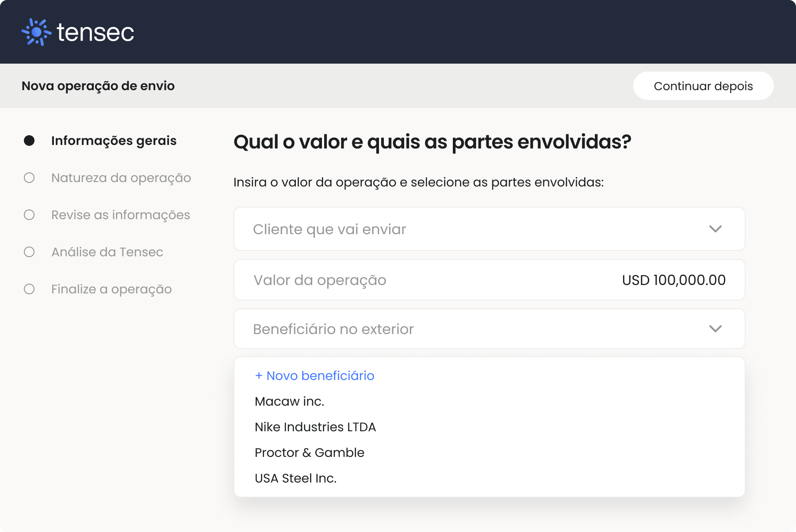796x532 pixels.
Task: Go to the Revise as informações step label
Action: tap(121, 215)
